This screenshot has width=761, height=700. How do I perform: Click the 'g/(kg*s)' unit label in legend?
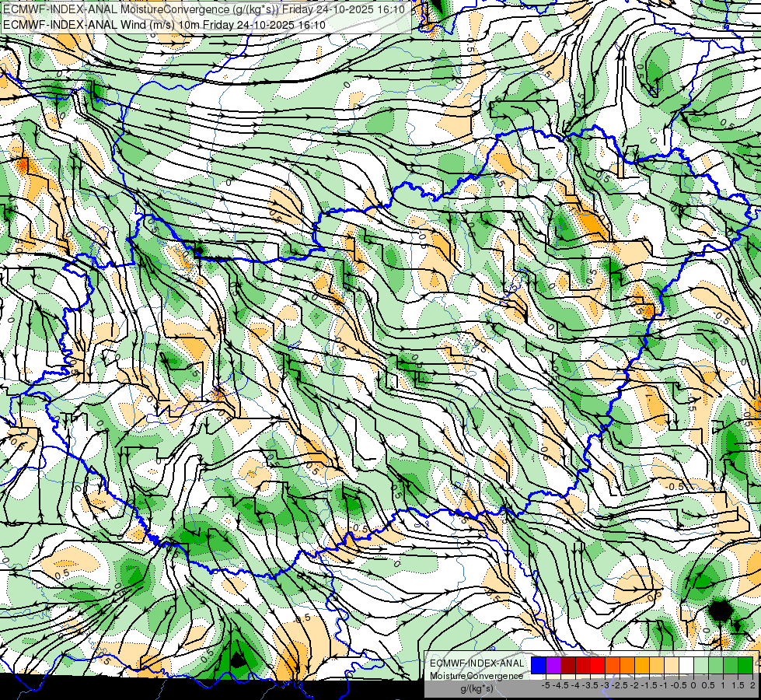pyautogui.click(x=477, y=689)
